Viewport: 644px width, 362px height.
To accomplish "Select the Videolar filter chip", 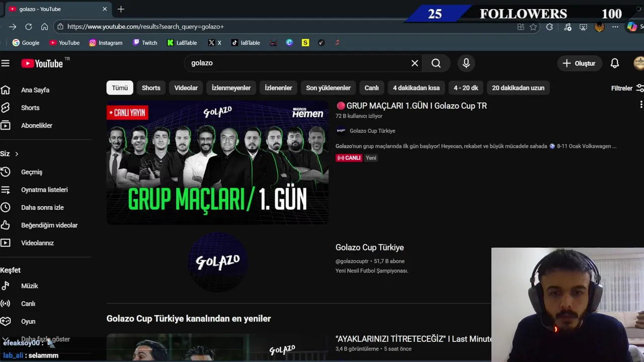I will pos(186,88).
